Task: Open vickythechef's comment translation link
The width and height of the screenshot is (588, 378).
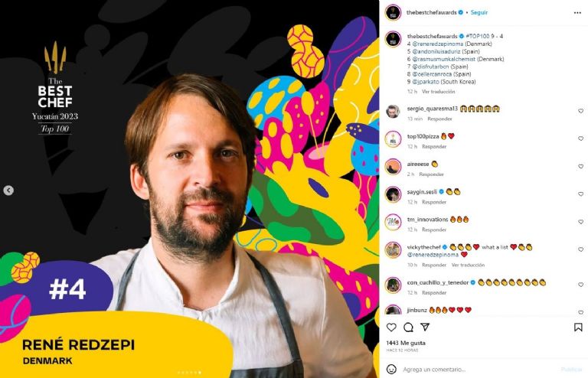Action: pos(468,265)
